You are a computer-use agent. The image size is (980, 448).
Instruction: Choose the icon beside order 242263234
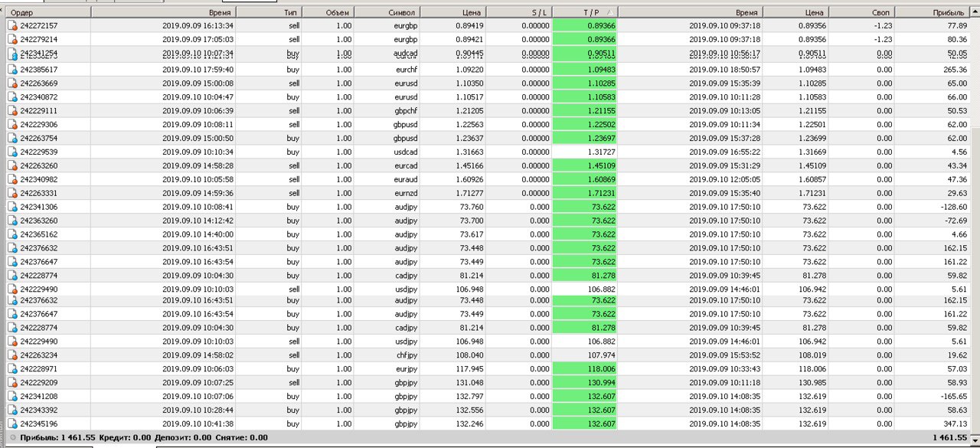[12, 355]
